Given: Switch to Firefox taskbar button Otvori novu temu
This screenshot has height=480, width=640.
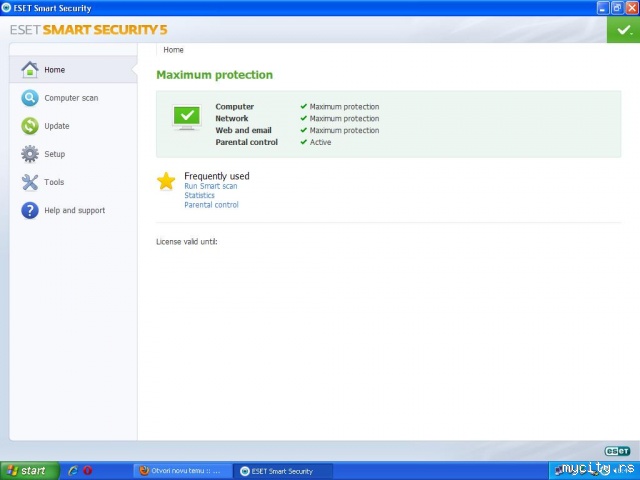Looking at the screenshot, I should [183, 471].
